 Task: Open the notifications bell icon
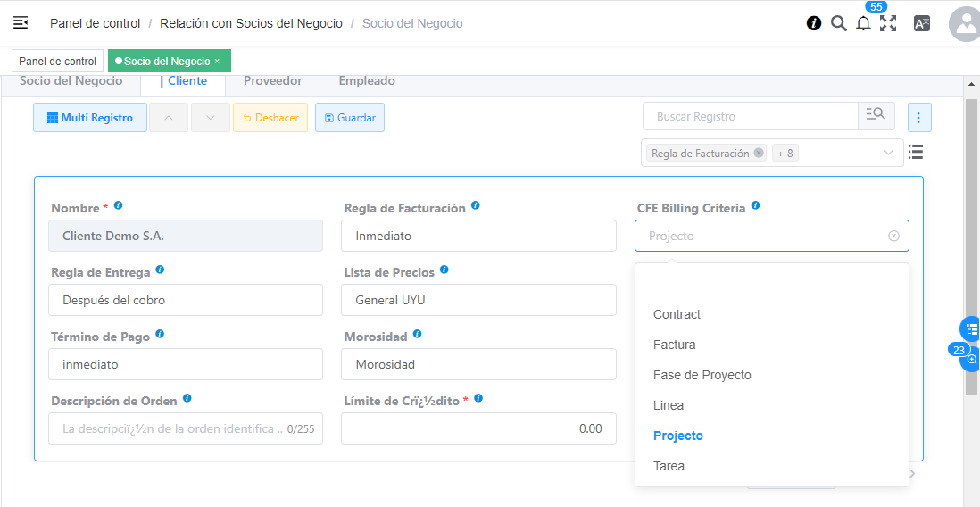[x=863, y=24]
